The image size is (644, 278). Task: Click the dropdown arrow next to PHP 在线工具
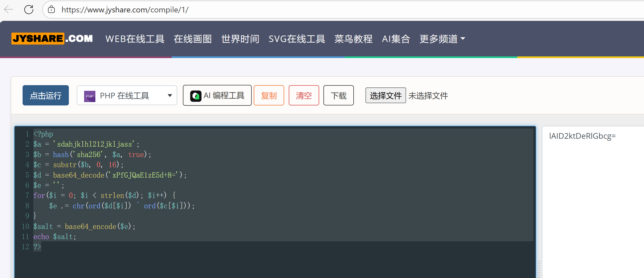169,95
